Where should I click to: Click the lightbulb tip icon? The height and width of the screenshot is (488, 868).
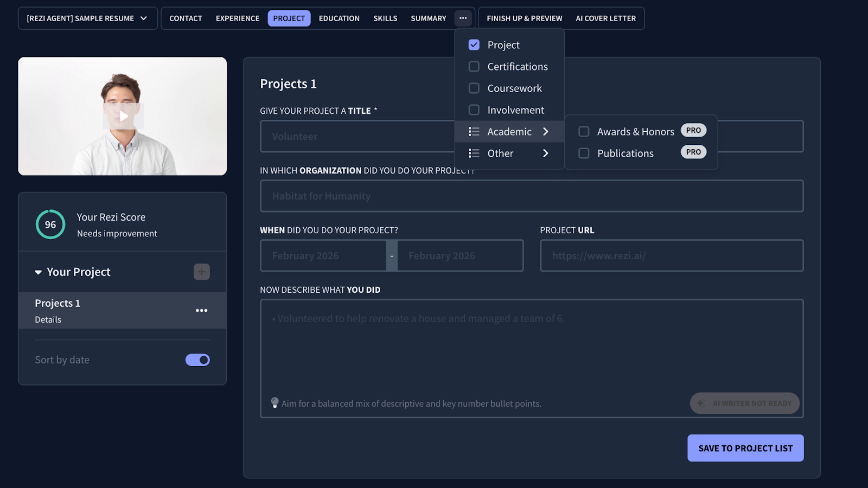point(275,403)
